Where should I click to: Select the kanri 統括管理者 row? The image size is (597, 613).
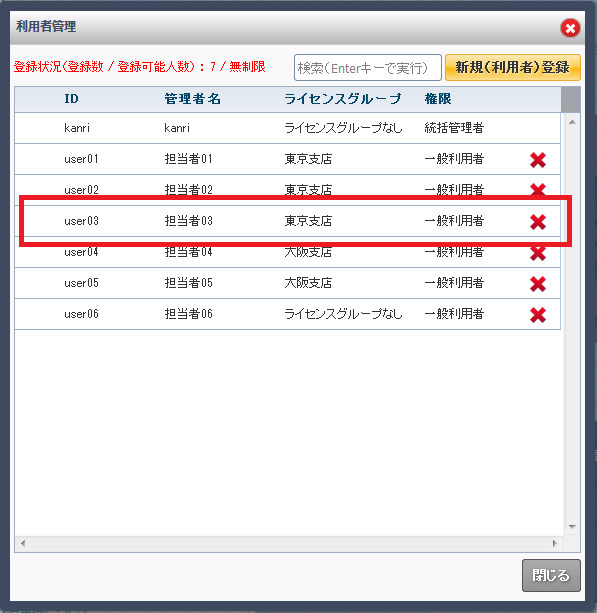pos(287,128)
